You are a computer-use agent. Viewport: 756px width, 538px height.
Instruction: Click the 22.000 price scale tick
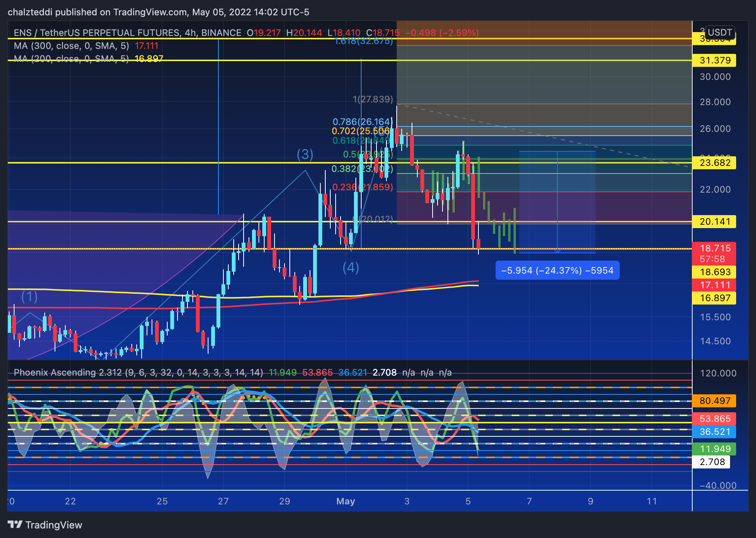click(x=715, y=190)
